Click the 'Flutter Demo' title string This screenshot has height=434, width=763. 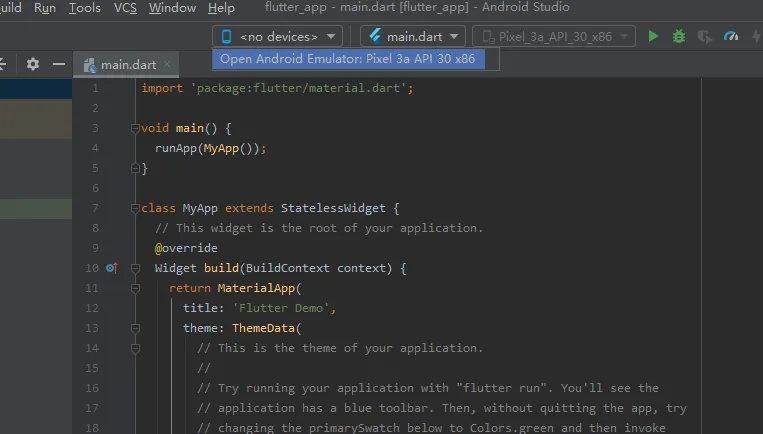281,308
